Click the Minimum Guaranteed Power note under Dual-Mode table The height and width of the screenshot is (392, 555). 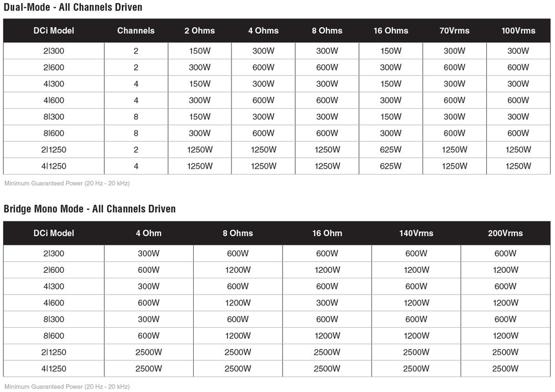(x=67, y=184)
